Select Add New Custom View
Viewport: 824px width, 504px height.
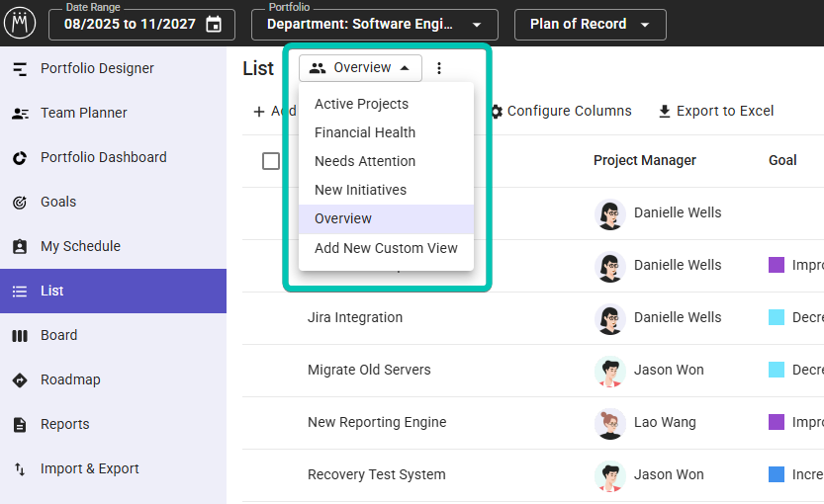(x=386, y=248)
